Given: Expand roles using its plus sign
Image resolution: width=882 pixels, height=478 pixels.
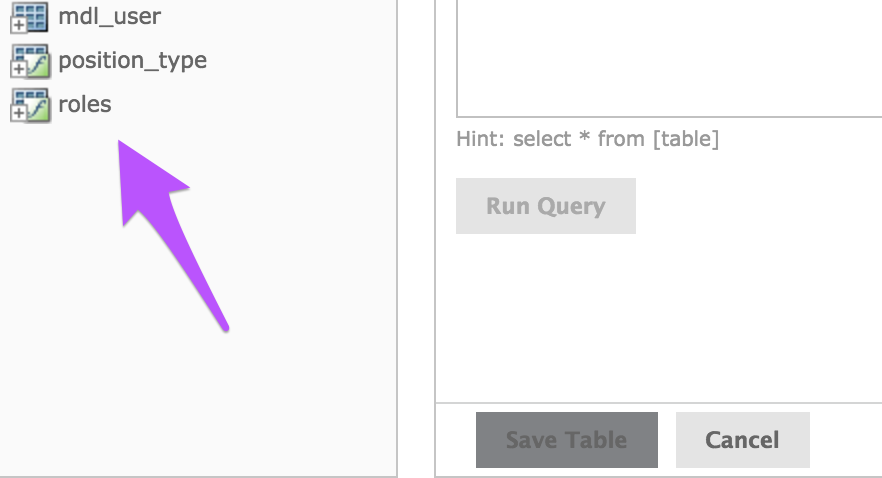Looking at the screenshot, I should (x=18, y=112).
